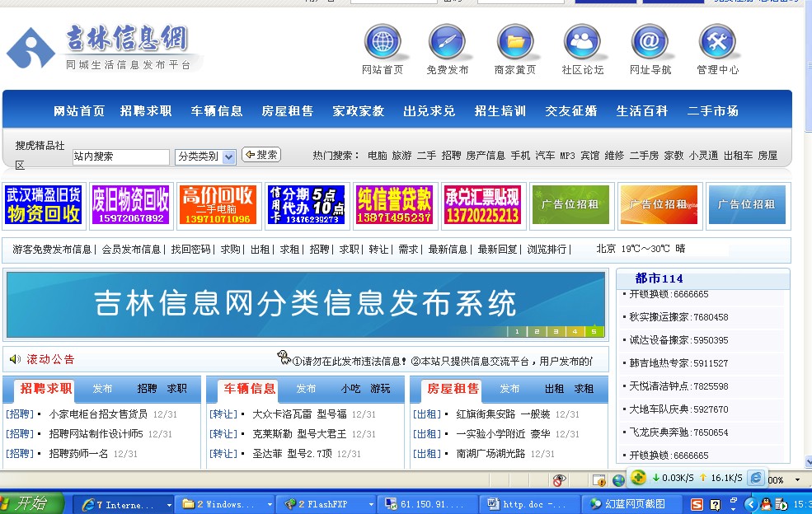Open the 找回密码 link
The image size is (812, 514).
[x=190, y=249]
